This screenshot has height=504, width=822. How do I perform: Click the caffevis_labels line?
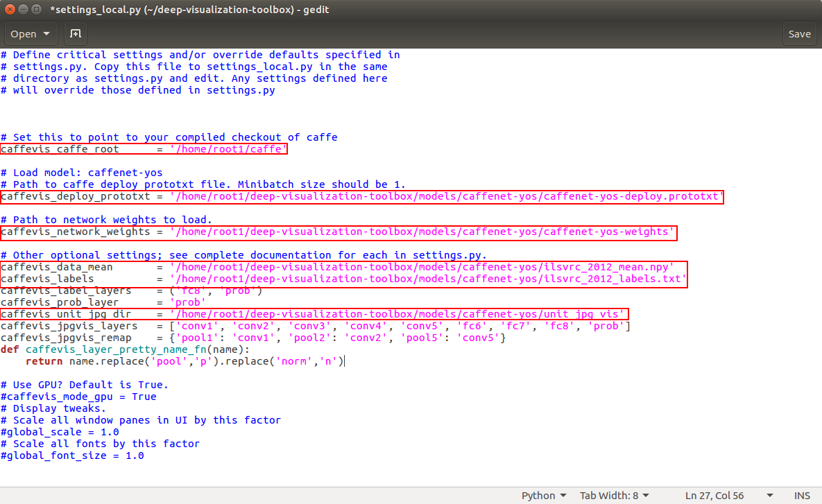(416, 278)
